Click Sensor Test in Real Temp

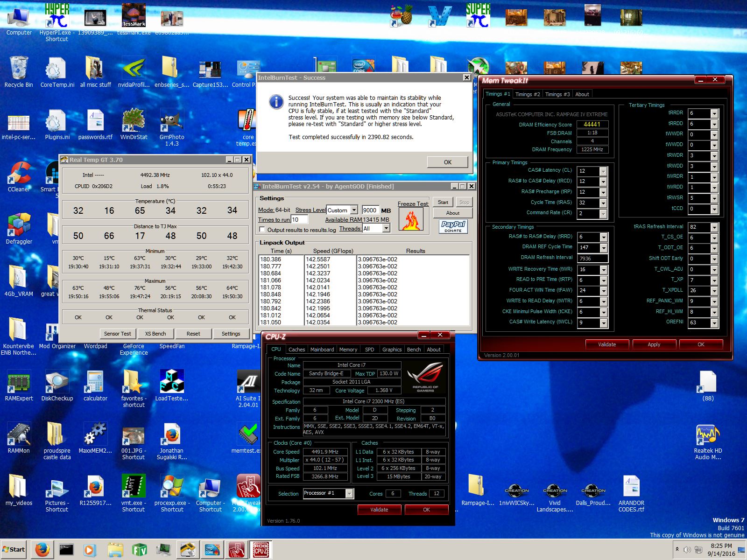(x=118, y=334)
